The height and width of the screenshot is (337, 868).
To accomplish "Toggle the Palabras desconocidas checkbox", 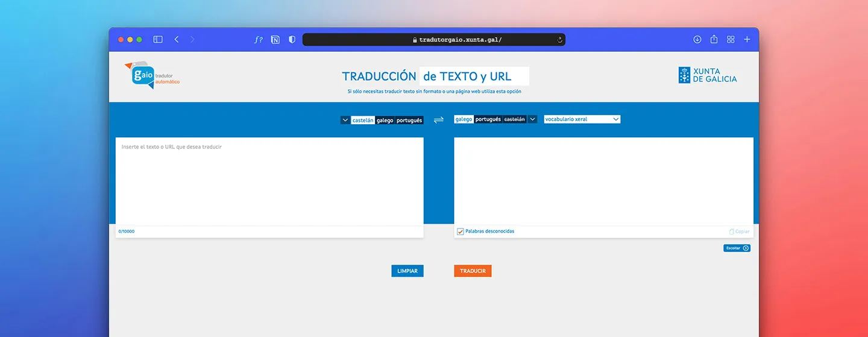I will (x=461, y=231).
